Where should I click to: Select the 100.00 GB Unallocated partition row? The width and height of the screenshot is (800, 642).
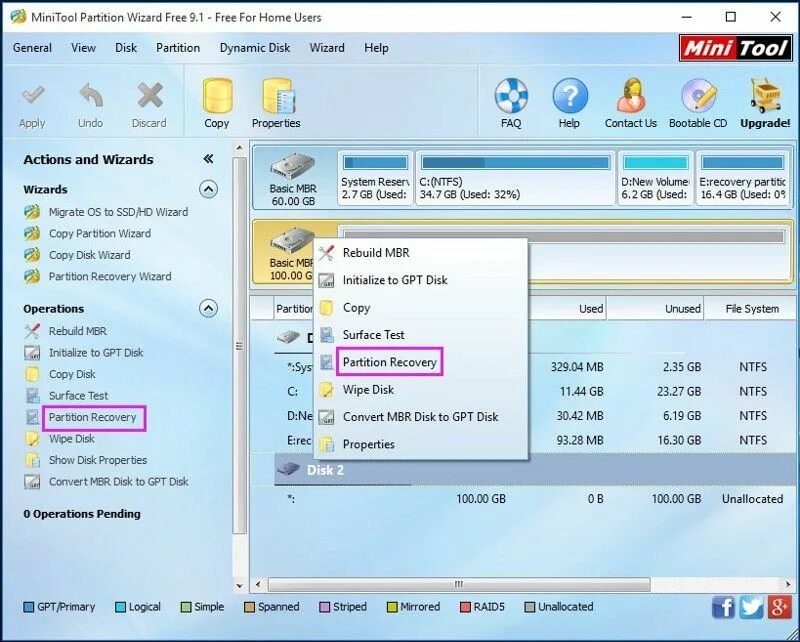[x=533, y=499]
